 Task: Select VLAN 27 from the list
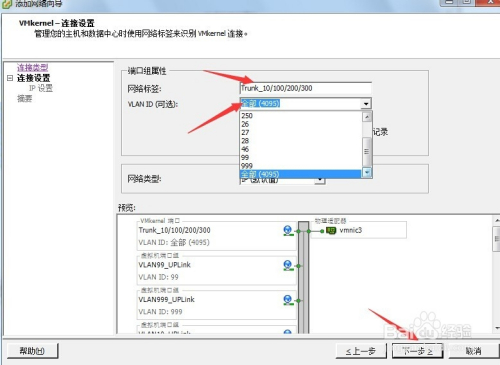click(301, 132)
